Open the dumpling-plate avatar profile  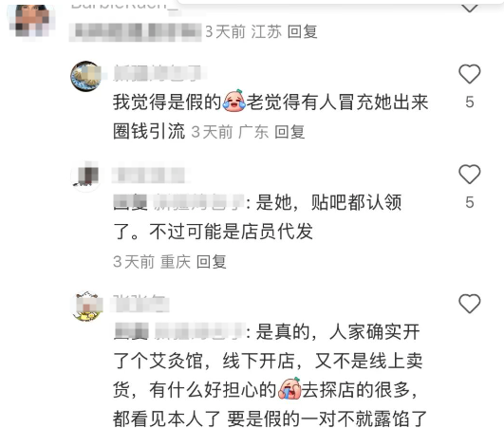(85, 77)
